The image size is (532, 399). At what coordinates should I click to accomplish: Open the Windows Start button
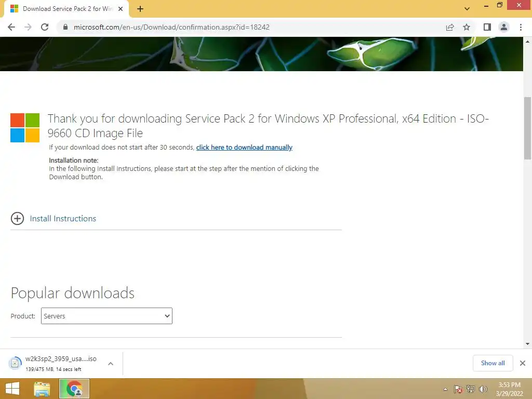pos(12,389)
